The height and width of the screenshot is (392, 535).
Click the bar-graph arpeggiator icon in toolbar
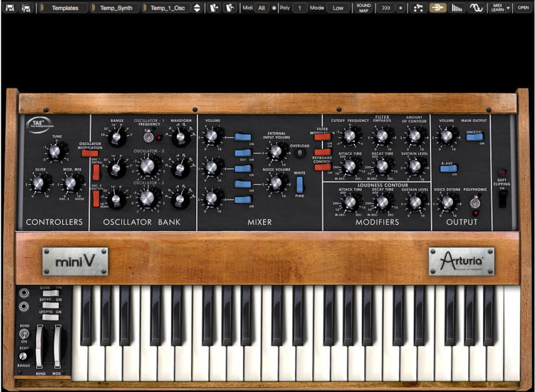[x=456, y=8]
